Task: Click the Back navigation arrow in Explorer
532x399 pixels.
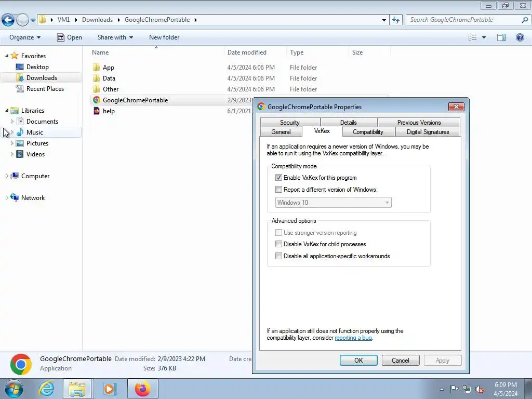Action: (x=8, y=20)
